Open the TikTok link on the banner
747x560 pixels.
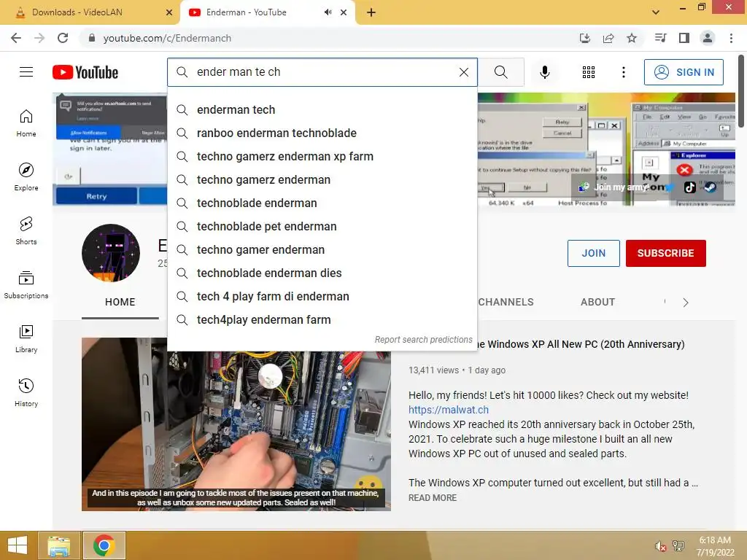(x=690, y=187)
